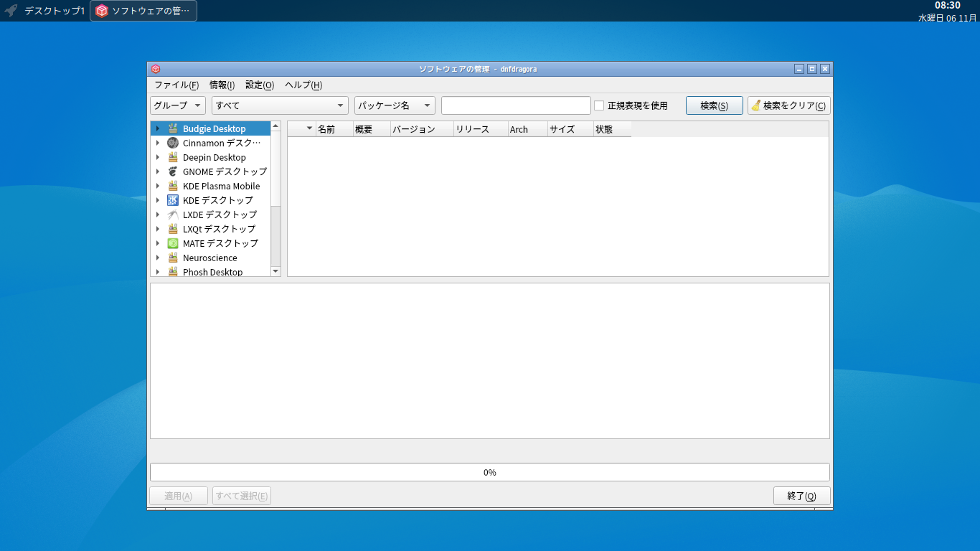Open the ヘルプ(H) menu
The width and height of the screenshot is (980, 551).
coord(303,85)
